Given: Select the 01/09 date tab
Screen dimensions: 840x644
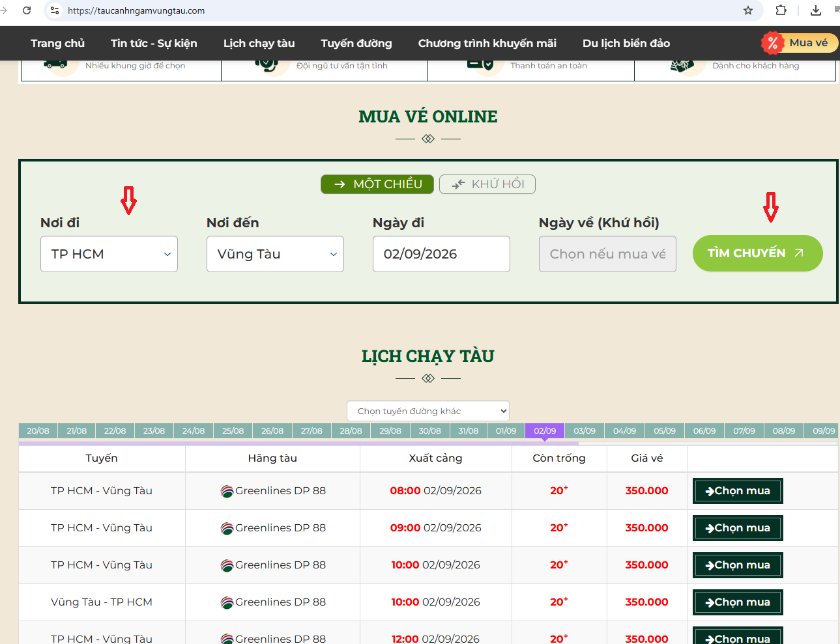Looking at the screenshot, I should point(506,431).
